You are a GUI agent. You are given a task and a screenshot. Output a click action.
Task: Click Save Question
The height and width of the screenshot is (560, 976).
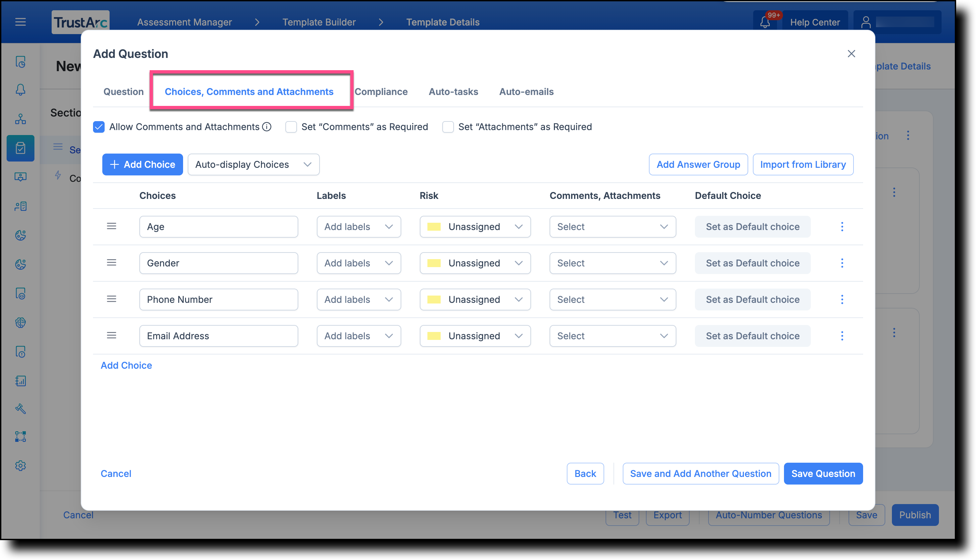[823, 474]
